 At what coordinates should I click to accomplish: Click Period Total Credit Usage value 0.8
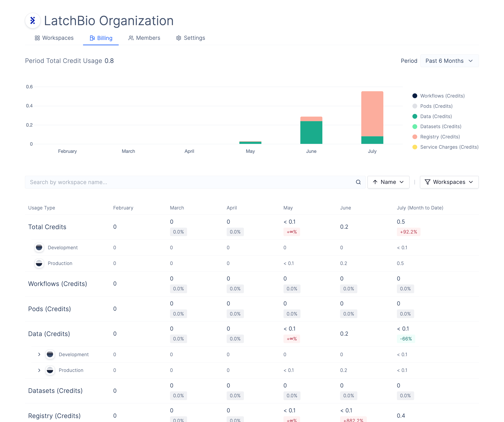[109, 61]
